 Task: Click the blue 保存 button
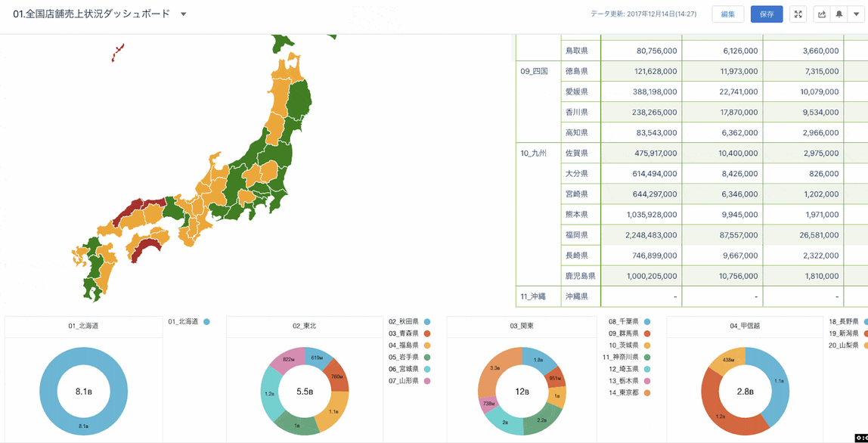[767, 14]
